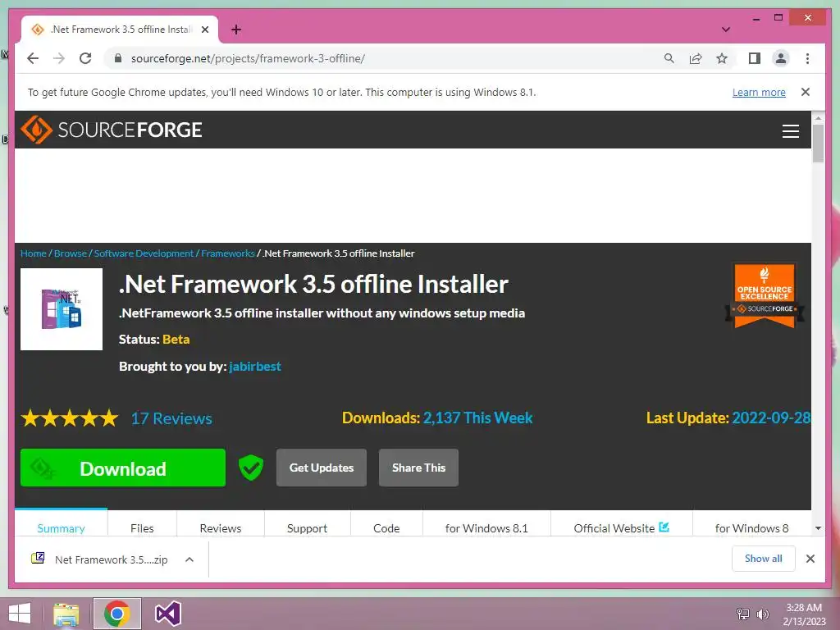Image resolution: width=840 pixels, height=630 pixels.
Task: Click the five-star rating
Action: tap(70, 418)
